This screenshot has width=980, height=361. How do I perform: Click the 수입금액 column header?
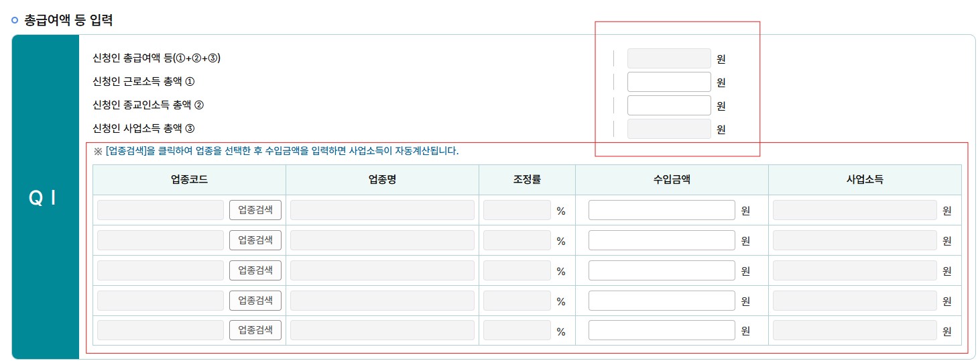[x=672, y=180]
